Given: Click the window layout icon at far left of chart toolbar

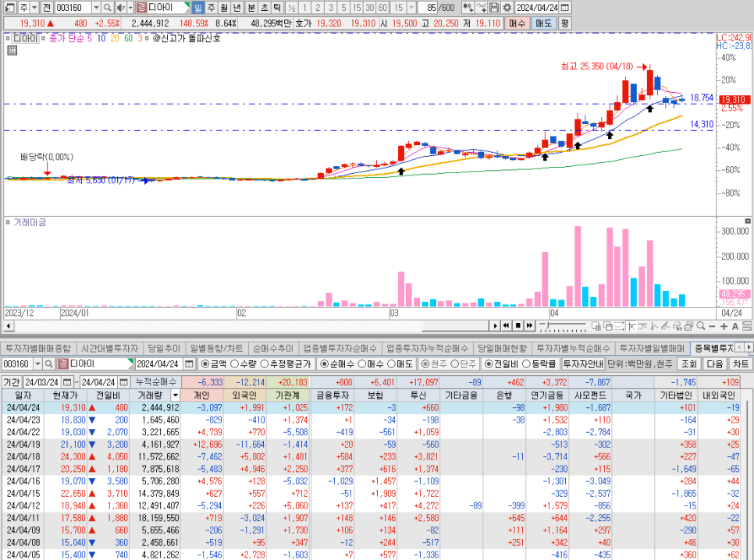Looking at the screenshot, I should tap(9, 8).
